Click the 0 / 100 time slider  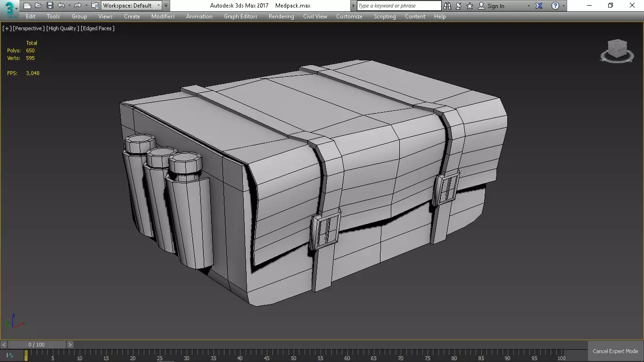(37, 345)
